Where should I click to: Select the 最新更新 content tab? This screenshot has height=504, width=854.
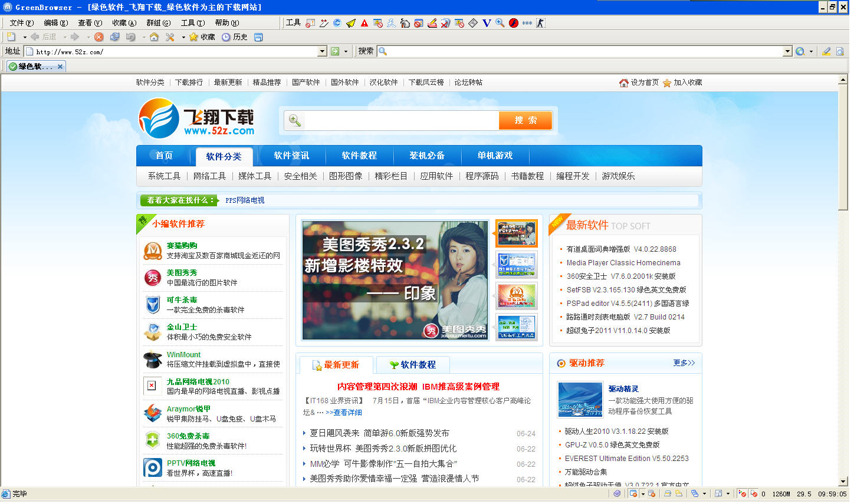[336, 365]
